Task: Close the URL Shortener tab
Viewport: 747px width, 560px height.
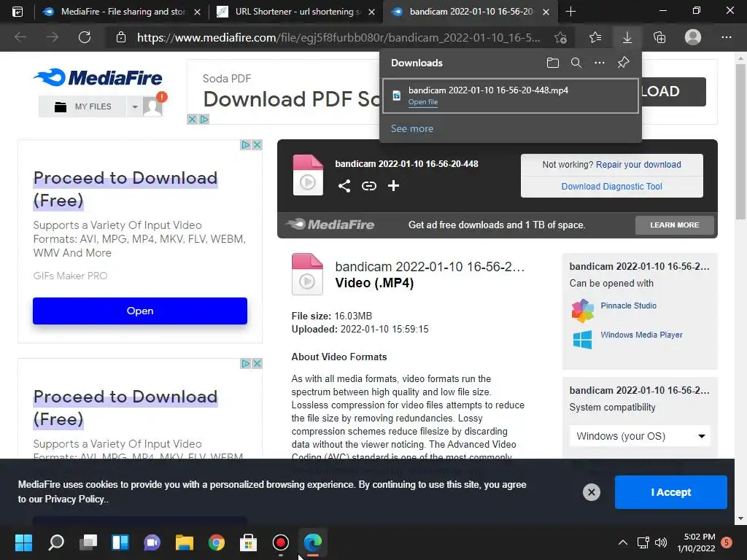Action: coord(373,12)
